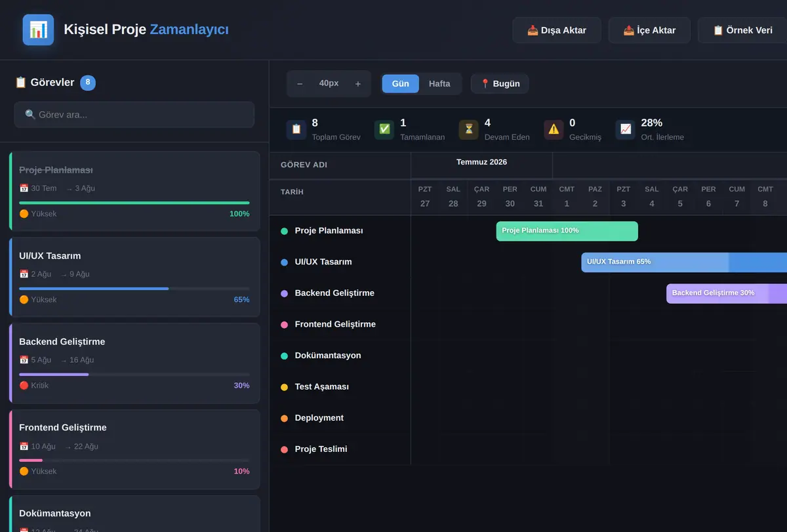Click the Test Aşaması row label
The image size is (787, 532).
(x=322, y=387)
